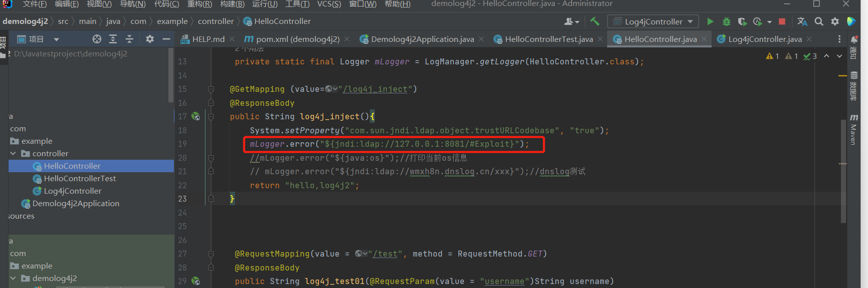The image size is (868, 288).
Task: Hide the project tool window
Action: click(x=166, y=39)
